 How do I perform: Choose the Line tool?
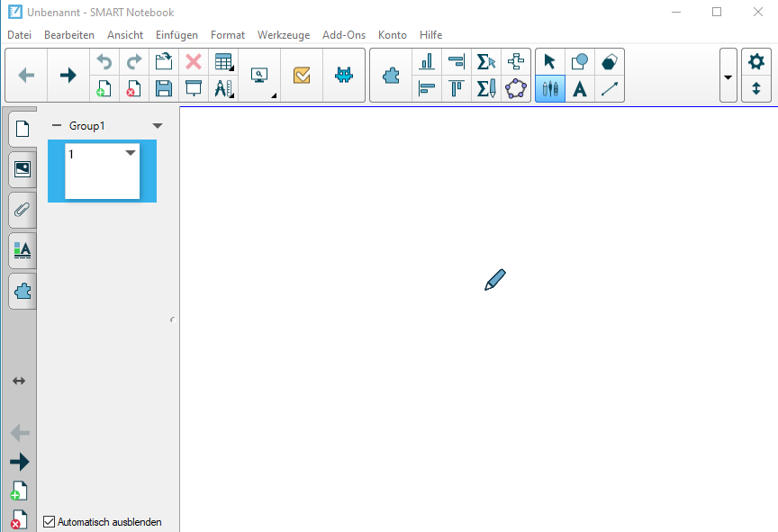pos(610,88)
